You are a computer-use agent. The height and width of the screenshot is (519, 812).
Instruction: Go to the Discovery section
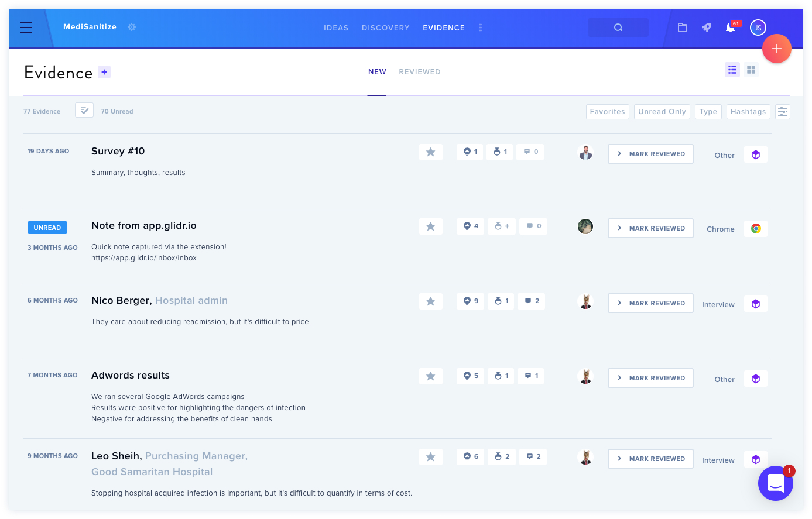pos(386,28)
